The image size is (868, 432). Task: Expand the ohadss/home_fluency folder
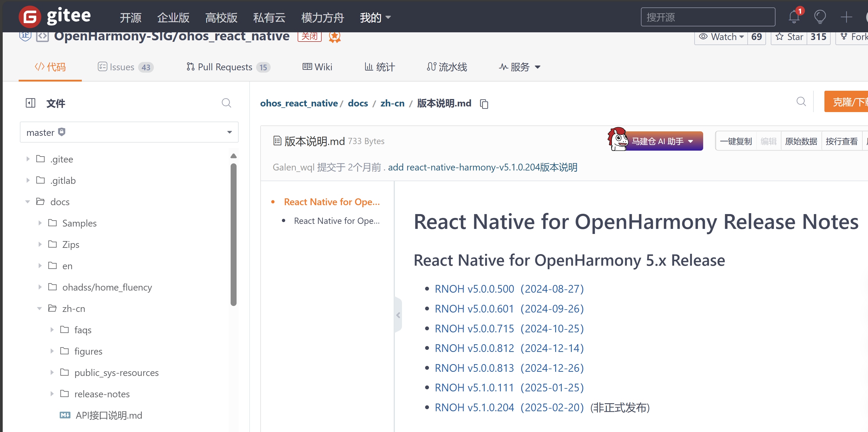click(x=40, y=287)
